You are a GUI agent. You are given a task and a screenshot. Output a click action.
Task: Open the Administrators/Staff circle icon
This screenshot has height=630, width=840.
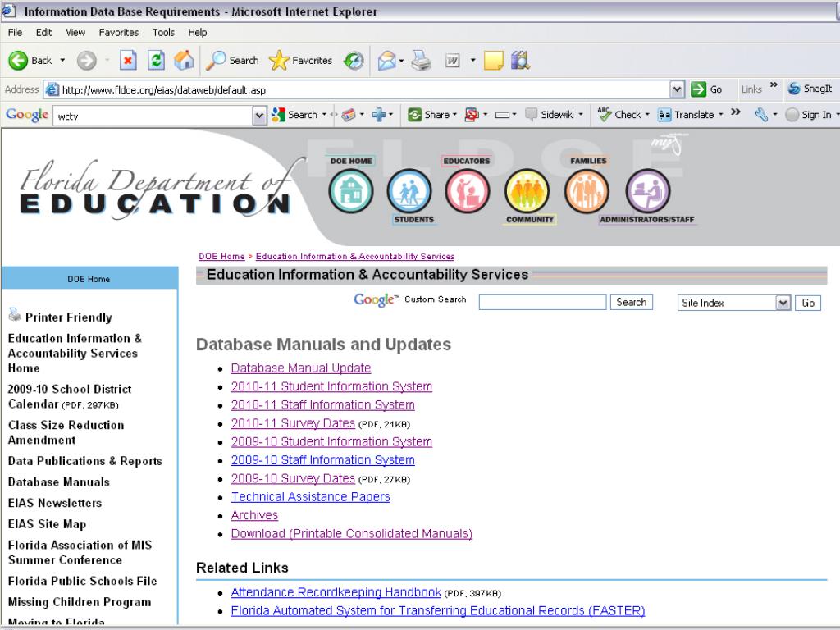647,191
